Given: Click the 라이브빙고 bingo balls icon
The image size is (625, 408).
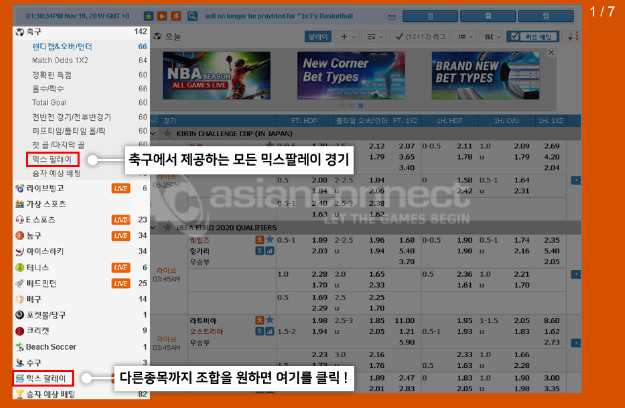Looking at the screenshot, I should pyautogui.click(x=20, y=188).
